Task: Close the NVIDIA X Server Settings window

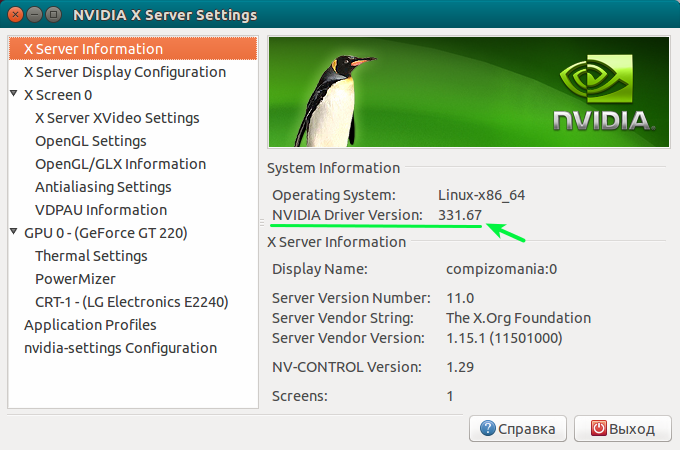Action: coord(17,15)
